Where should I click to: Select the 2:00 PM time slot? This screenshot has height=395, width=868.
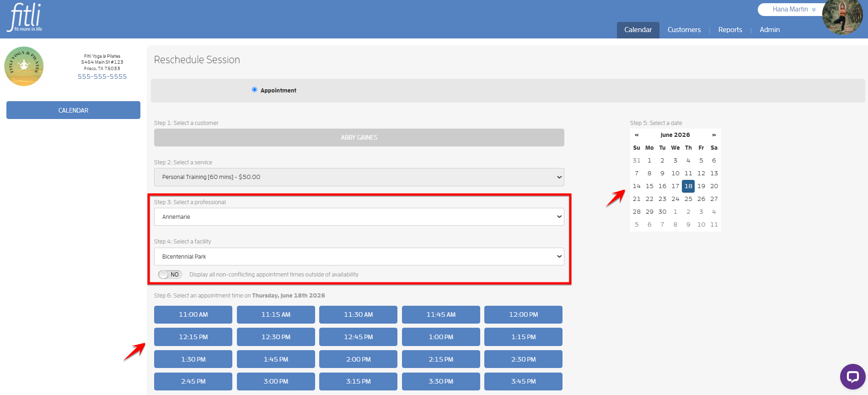358,359
